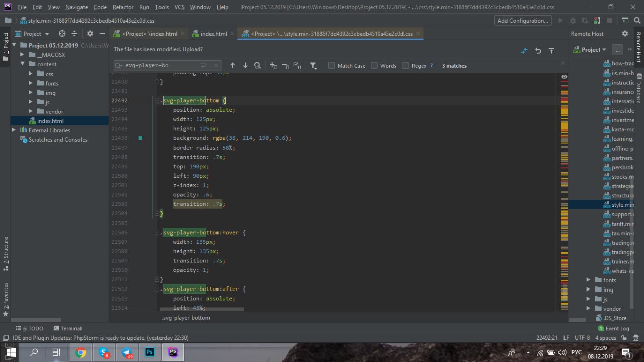The height and width of the screenshot is (362, 644).
Task: Open Project panel settings gear
Action: tap(90, 34)
